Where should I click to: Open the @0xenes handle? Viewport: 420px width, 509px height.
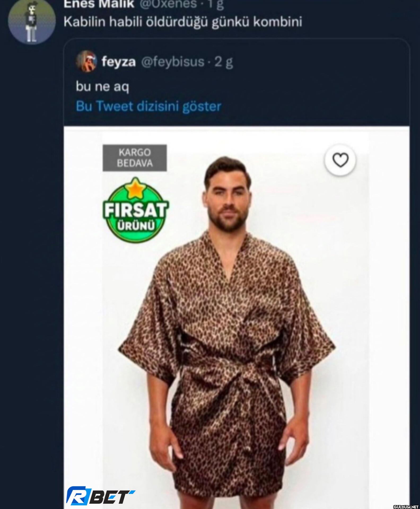(x=168, y=4)
